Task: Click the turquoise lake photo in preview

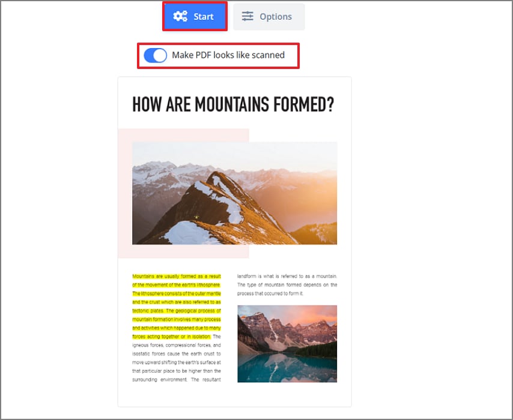Action: pos(287,344)
